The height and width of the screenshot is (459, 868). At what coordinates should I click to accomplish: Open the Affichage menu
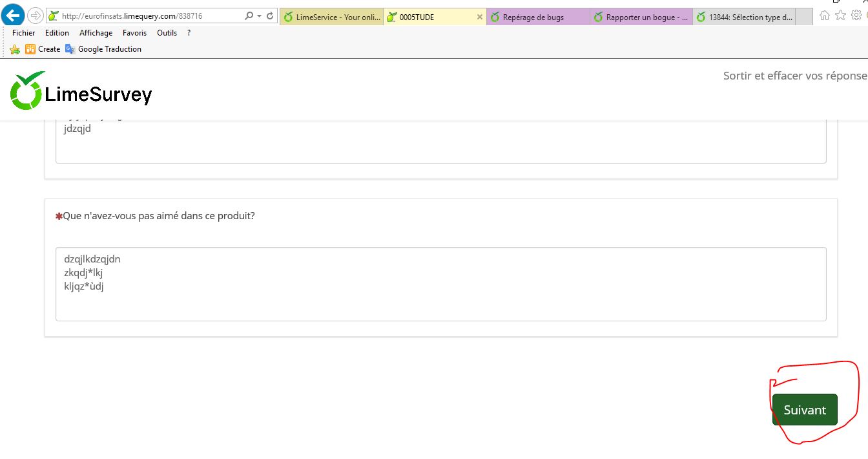96,33
